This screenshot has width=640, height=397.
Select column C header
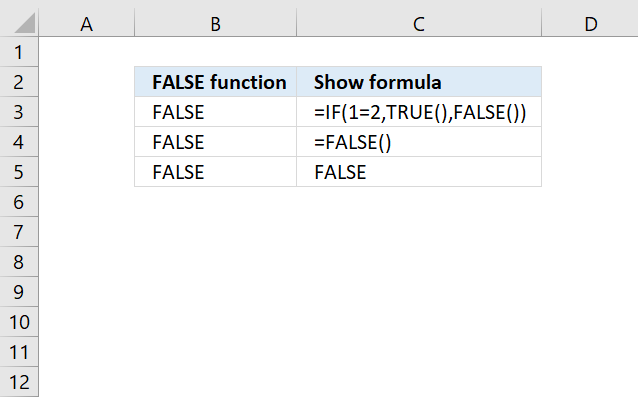pyautogui.click(x=419, y=24)
